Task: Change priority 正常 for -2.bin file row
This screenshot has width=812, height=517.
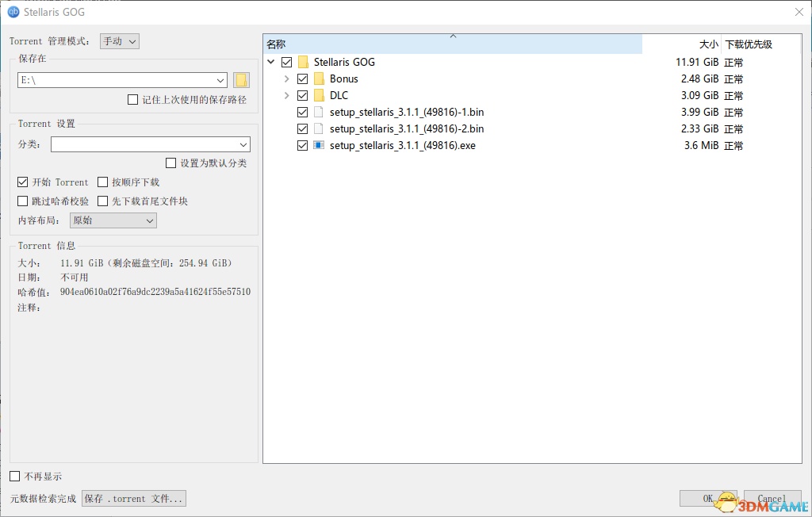Action: pos(733,129)
